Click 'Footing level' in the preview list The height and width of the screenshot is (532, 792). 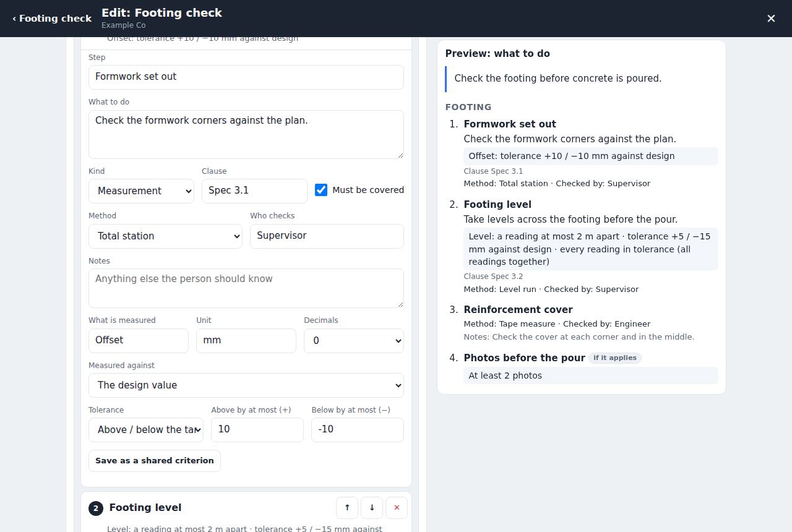click(x=497, y=205)
